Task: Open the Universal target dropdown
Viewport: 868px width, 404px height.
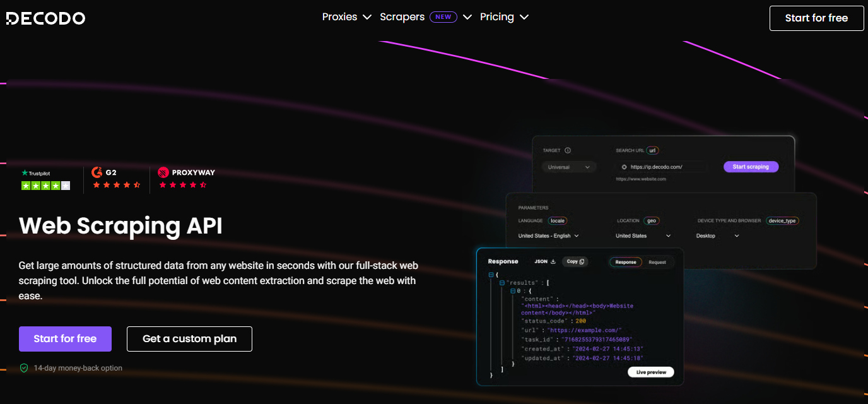Action: coord(568,167)
